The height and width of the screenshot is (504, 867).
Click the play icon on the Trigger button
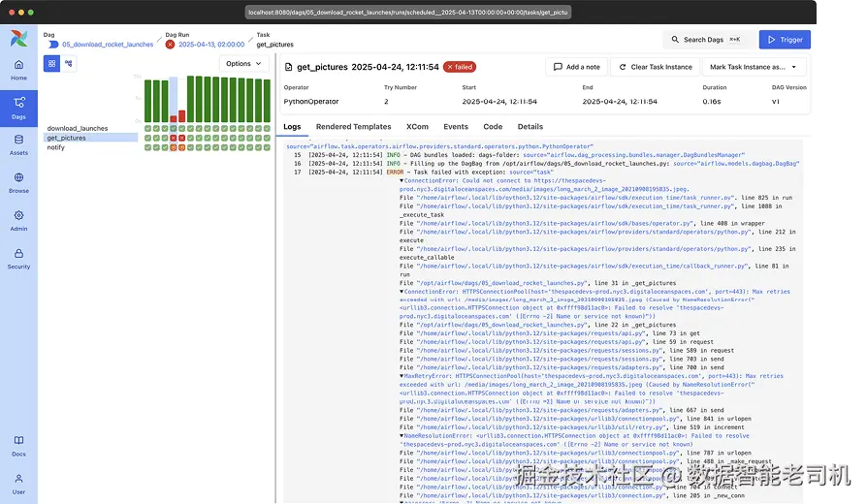point(771,40)
